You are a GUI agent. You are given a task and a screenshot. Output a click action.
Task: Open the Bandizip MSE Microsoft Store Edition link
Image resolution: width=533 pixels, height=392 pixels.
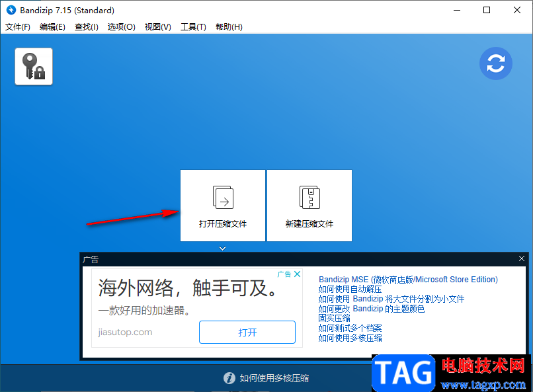[x=408, y=280]
